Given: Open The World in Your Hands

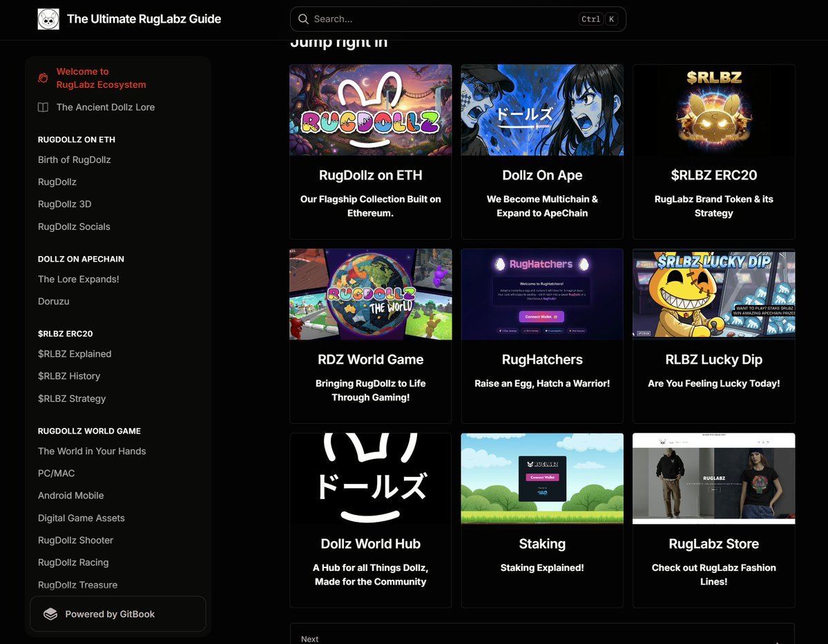Looking at the screenshot, I should (92, 451).
